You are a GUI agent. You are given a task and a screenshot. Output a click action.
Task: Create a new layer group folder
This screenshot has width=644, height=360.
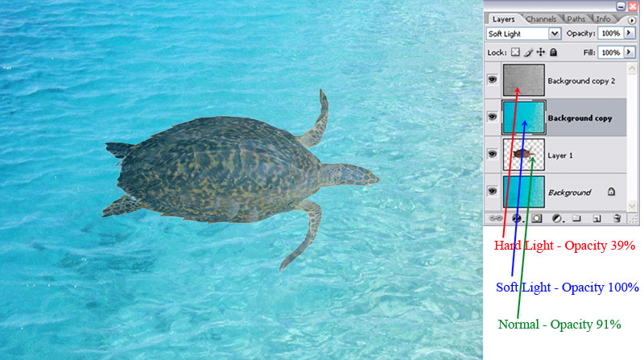point(576,218)
